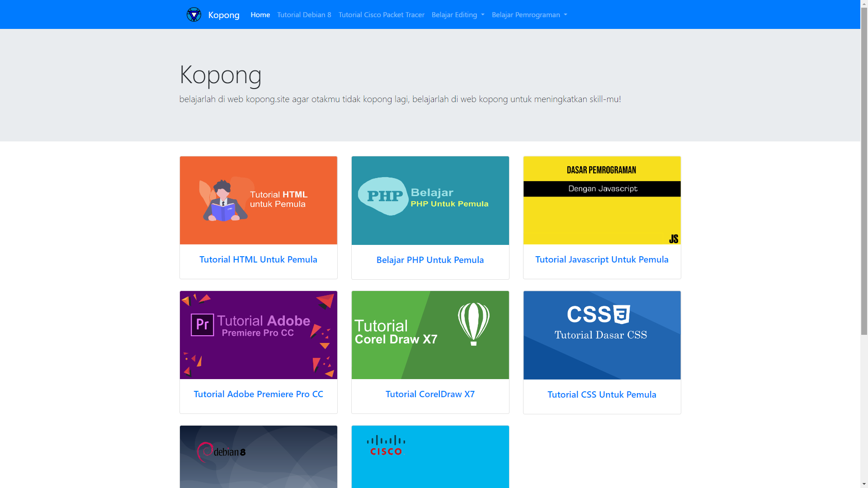Expand the Belajar Editing dropdown

pos(458,15)
